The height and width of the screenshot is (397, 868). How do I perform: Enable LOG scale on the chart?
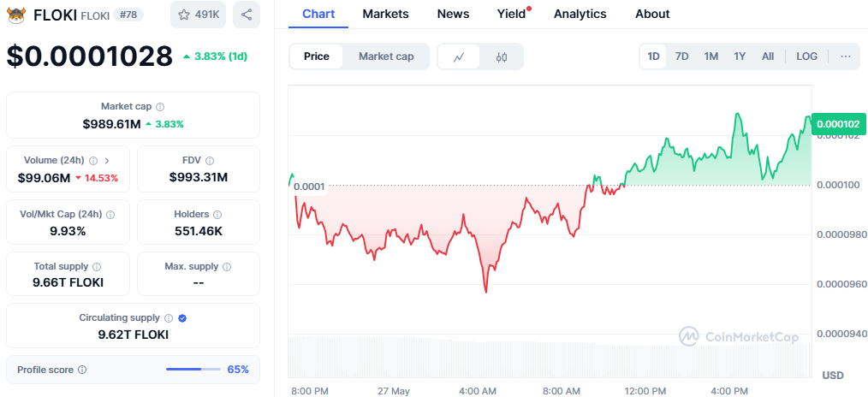806,56
